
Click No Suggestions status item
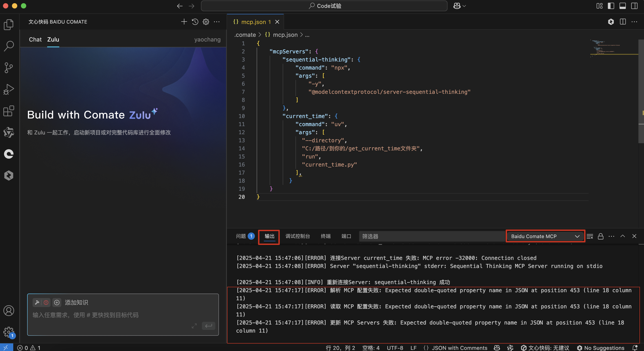[600, 348]
